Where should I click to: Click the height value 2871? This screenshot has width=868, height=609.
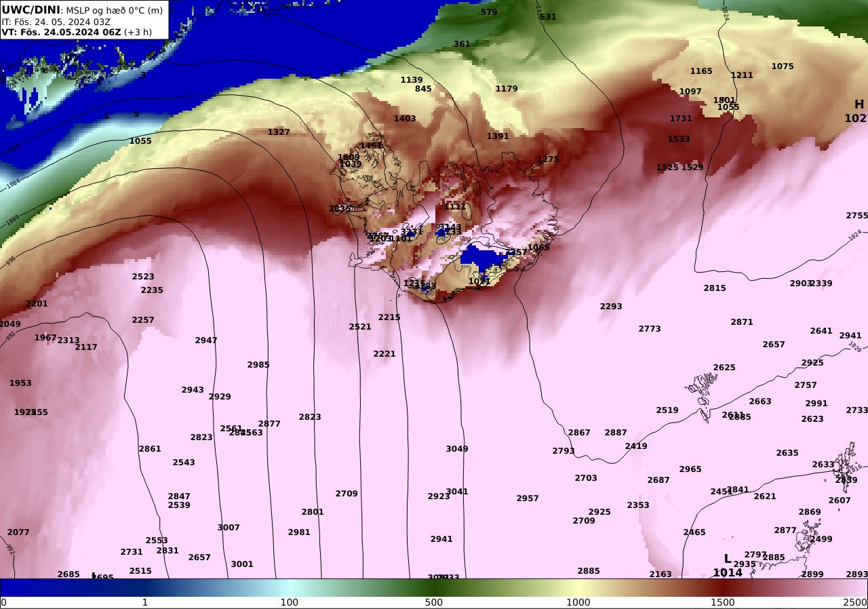point(742,322)
